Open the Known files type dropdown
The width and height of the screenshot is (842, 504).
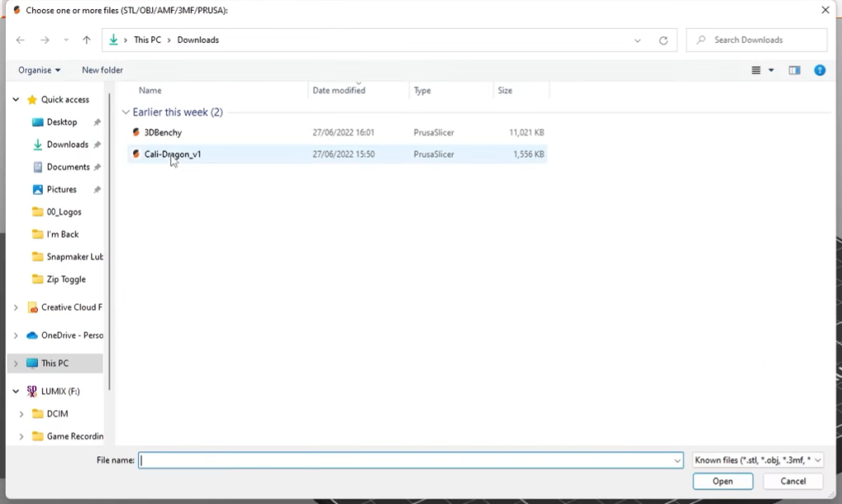click(x=757, y=460)
